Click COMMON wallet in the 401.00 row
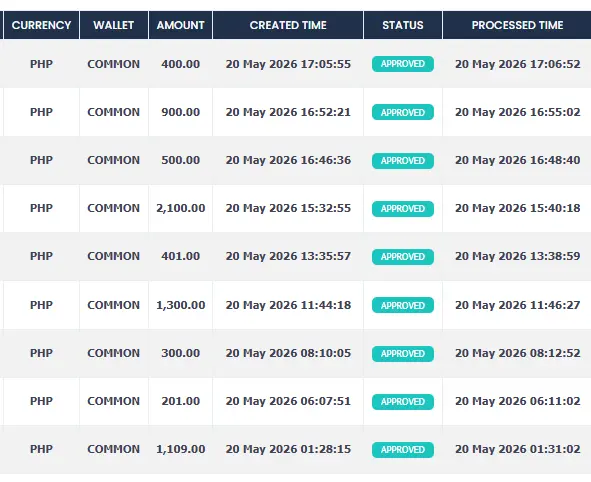The image size is (591, 482). click(113, 256)
